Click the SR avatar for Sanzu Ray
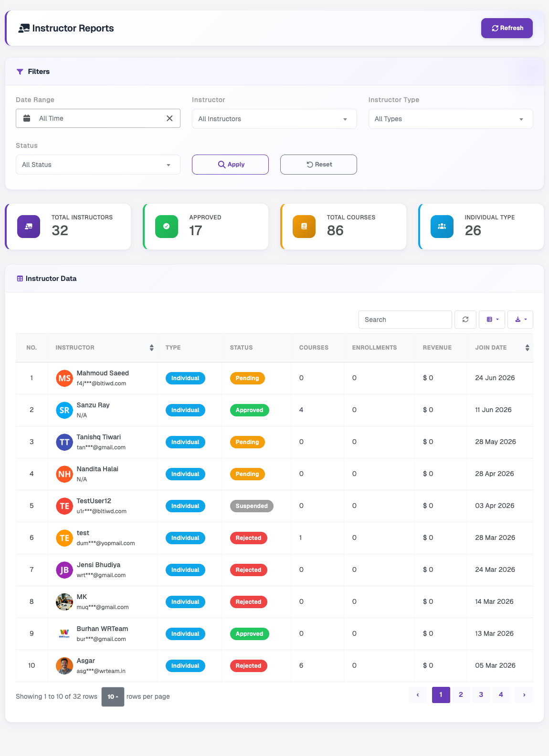This screenshot has width=549, height=756. tap(64, 410)
